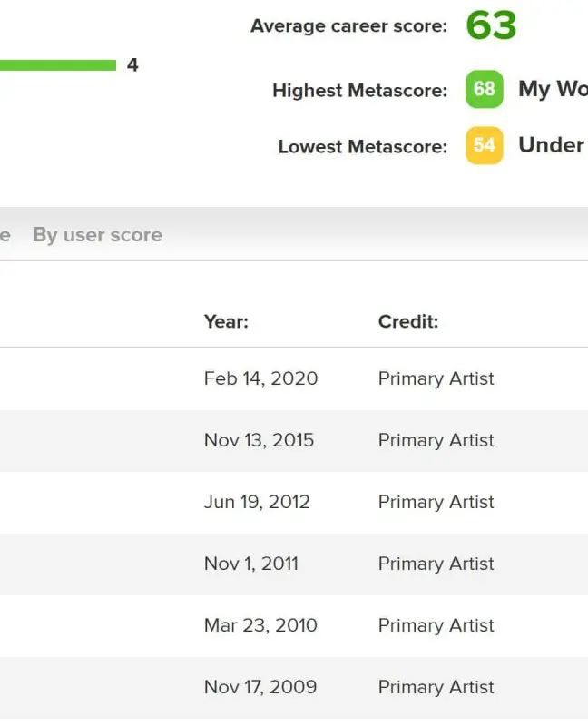
Task: Click the average career score 63
Action: (x=491, y=26)
